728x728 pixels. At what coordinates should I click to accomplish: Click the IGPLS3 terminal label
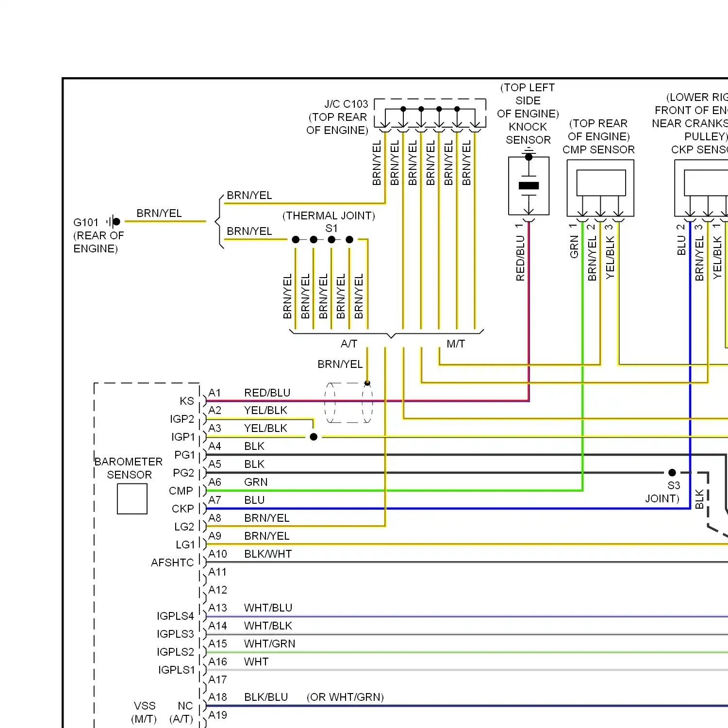pos(175,634)
